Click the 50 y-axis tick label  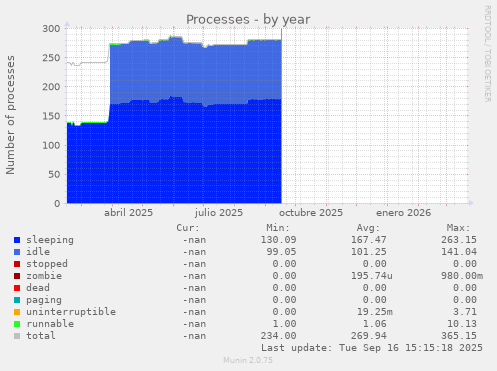click(x=54, y=174)
